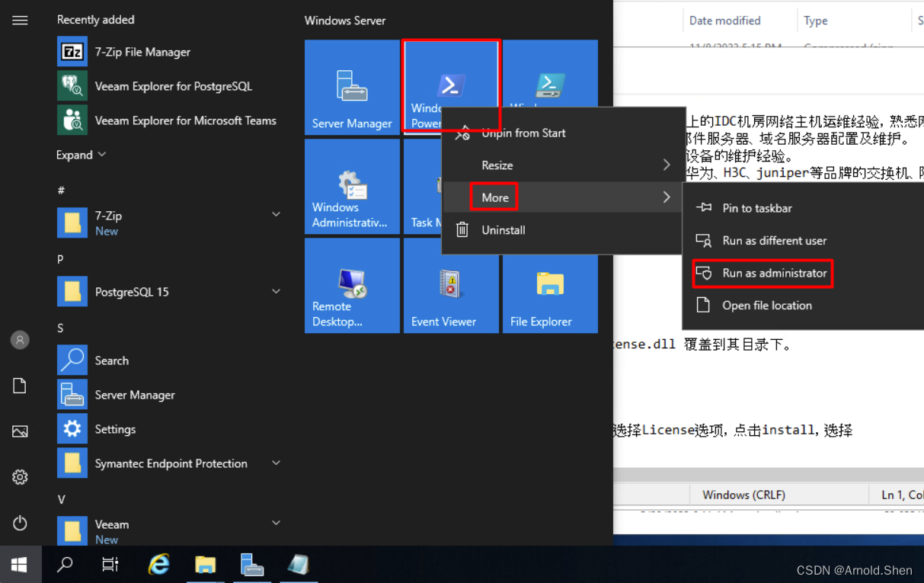Choose Run as different user

click(803, 240)
